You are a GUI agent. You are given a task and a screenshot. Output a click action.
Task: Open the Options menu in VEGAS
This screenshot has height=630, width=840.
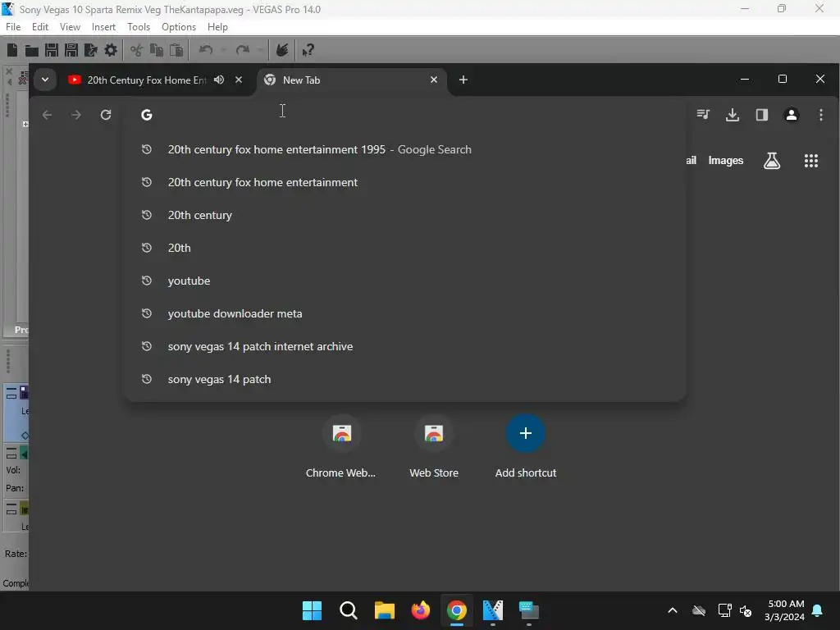[178, 27]
